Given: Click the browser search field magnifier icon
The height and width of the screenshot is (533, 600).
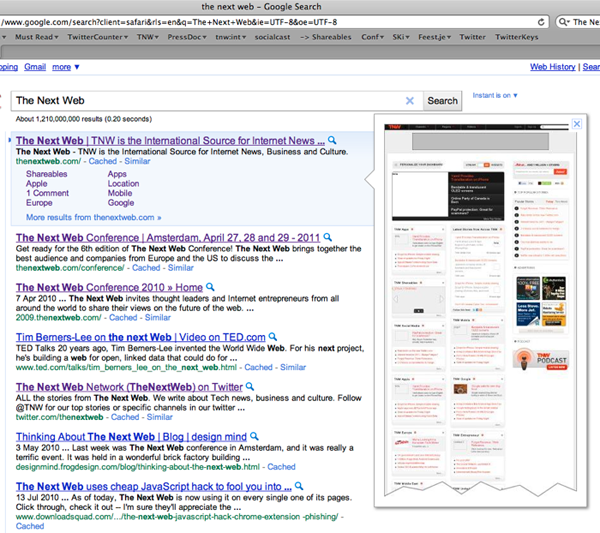Looking at the screenshot, I should coord(564,22).
